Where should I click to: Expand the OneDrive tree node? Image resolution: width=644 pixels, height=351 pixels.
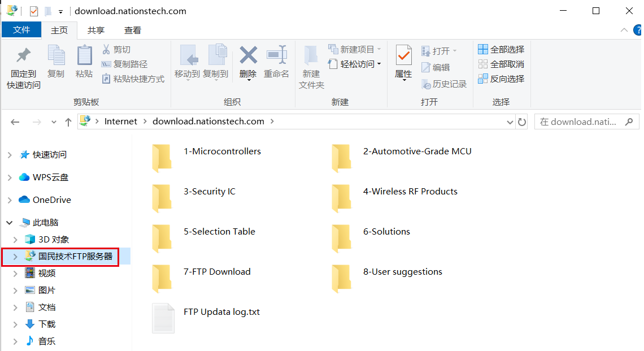tap(10, 200)
